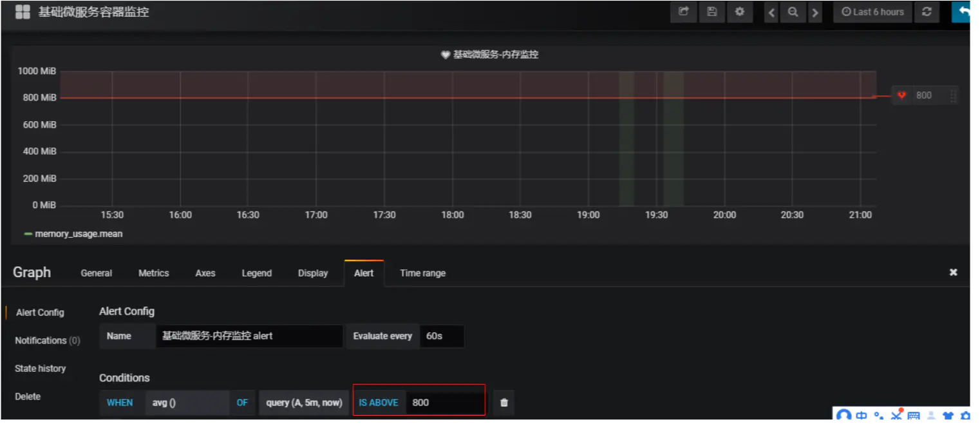
Task: Close the graph editor with X
Action: coord(954,273)
